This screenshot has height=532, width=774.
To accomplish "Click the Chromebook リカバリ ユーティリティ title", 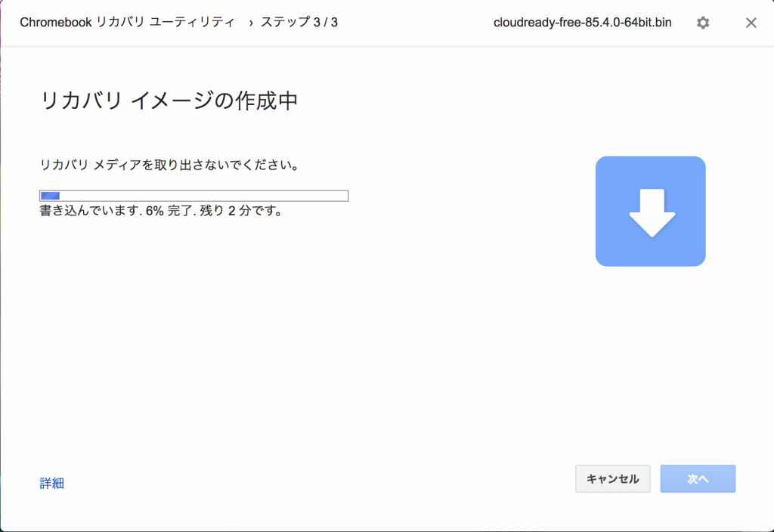I will click(x=127, y=22).
